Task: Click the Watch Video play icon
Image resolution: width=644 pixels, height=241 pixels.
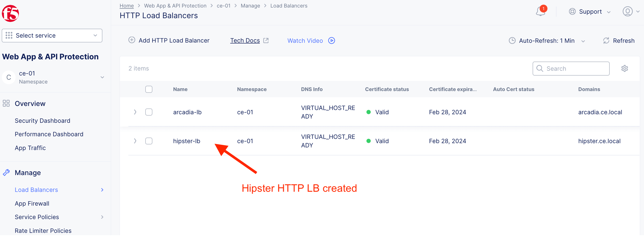Action: tap(331, 41)
